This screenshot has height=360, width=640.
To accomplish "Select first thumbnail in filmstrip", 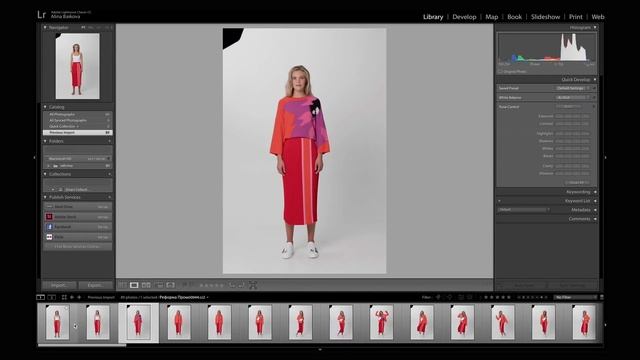I will pos(57,322).
